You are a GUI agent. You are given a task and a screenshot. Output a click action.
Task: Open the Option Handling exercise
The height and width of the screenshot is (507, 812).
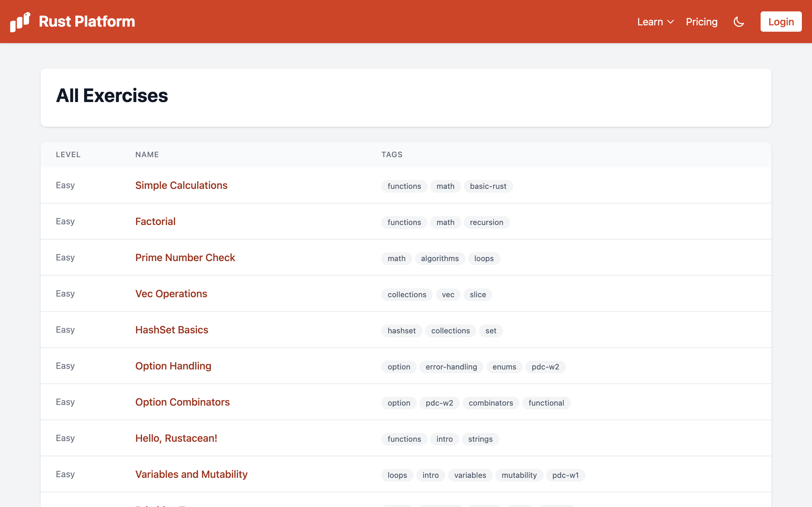(173, 366)
